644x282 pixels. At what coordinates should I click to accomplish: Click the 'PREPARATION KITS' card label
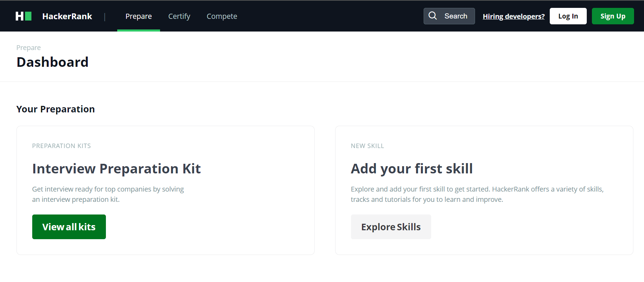tap(61, 146)
